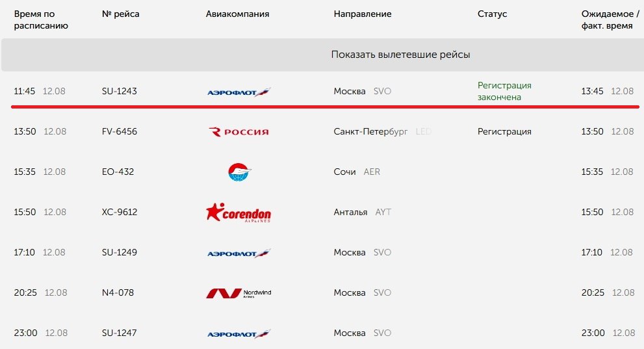Open flight XC-9612 to Анталья
This screenshot has height=349, width=644.
tap(120, 212)
